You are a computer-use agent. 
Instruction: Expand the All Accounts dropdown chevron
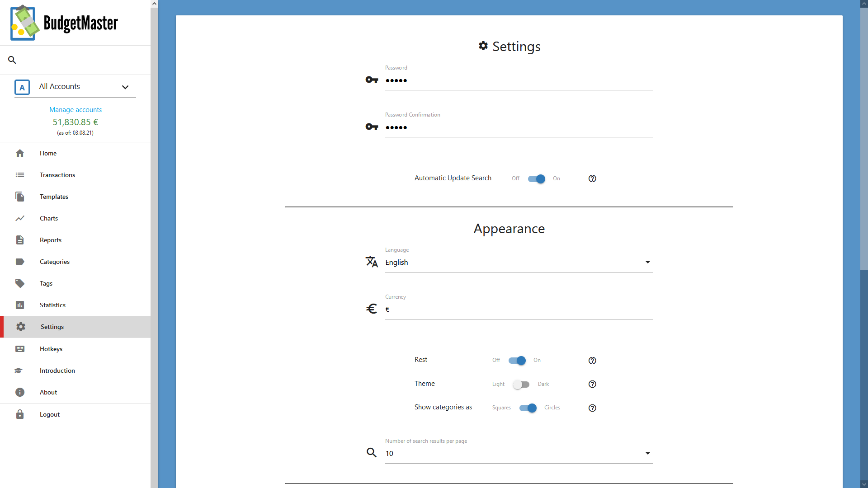[125, 87]
